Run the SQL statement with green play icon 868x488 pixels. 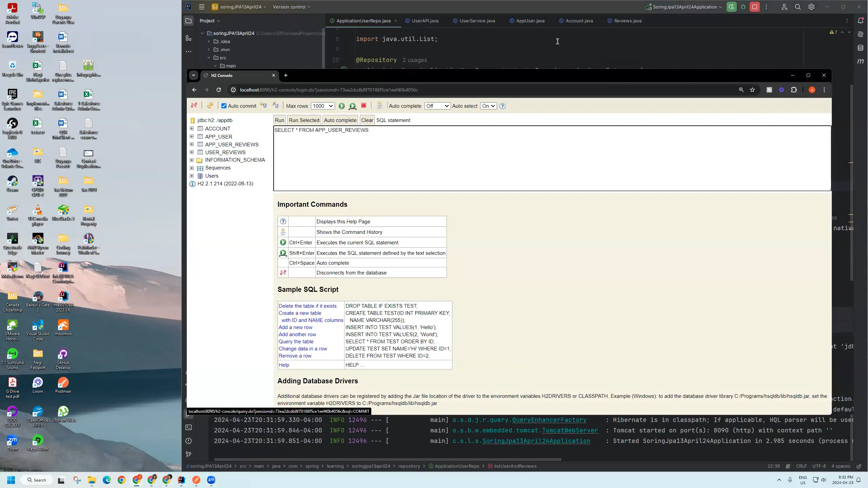click(341, 106)
